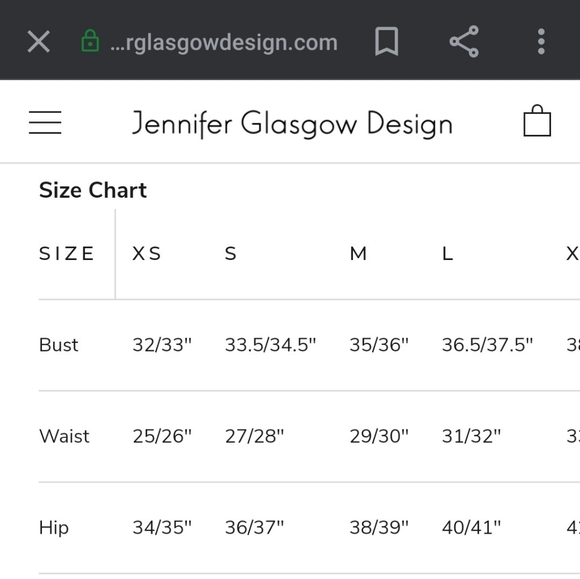Select hip value 34/35"

(x=162, y=528)
